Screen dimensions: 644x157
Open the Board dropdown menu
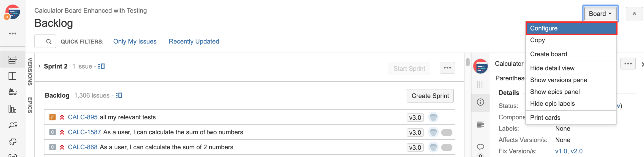click(600, 13)
